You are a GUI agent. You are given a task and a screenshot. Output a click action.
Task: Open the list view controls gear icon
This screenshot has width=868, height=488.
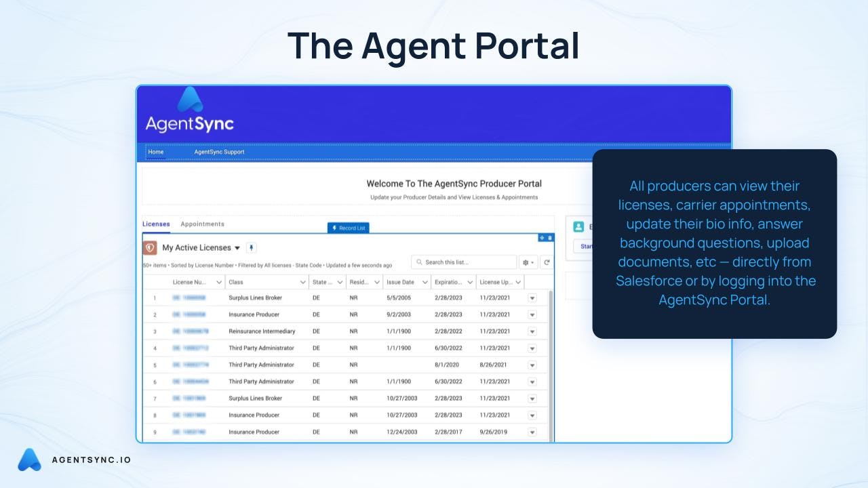[x=527, y=262]
